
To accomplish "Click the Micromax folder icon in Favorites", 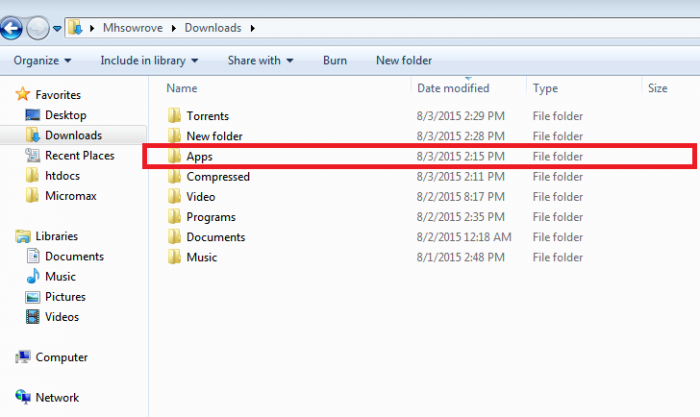I will (x=32, y=195).
